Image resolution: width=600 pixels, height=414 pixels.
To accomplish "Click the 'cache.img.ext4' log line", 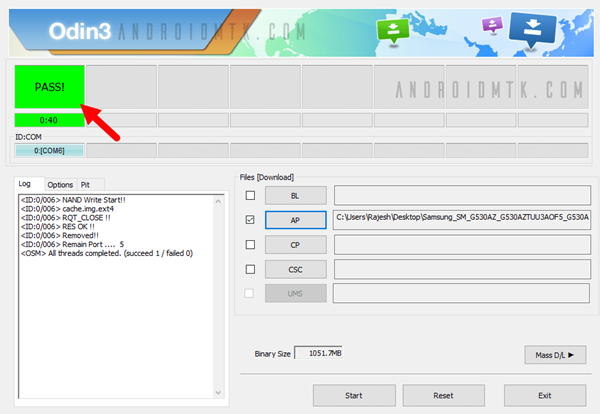I will click(67, 209).
